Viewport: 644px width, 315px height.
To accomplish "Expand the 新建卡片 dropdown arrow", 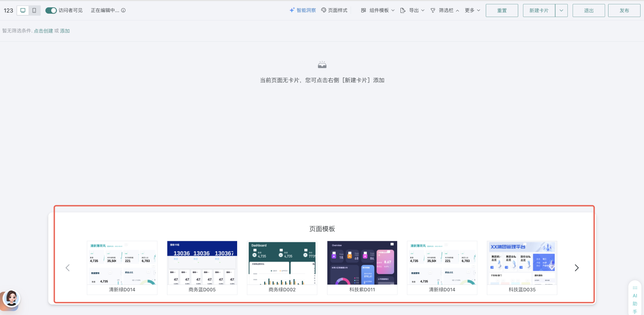I will pyautogui.click(x=561, y=10).
